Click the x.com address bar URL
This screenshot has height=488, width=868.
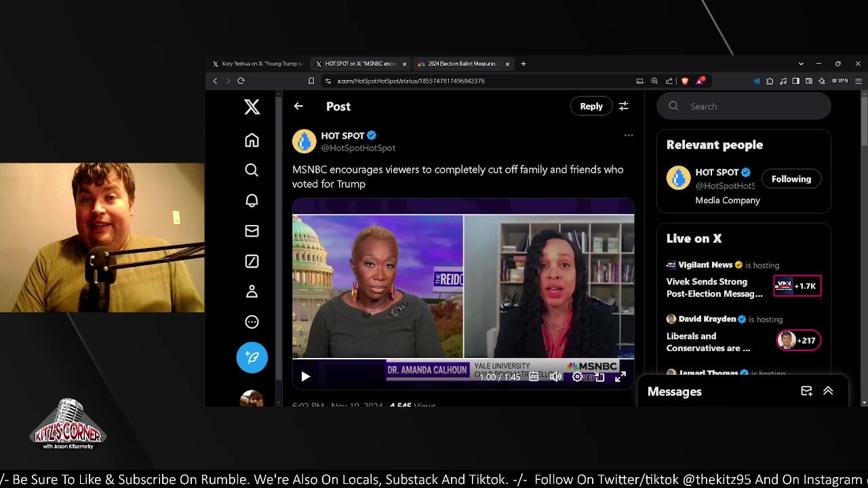411,81
